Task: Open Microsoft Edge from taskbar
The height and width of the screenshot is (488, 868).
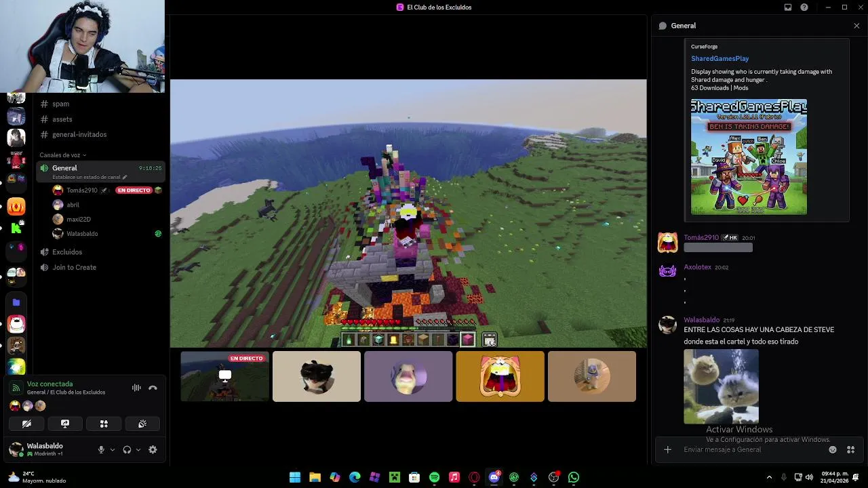Action: pyautogui.click(x=355, y=477)
